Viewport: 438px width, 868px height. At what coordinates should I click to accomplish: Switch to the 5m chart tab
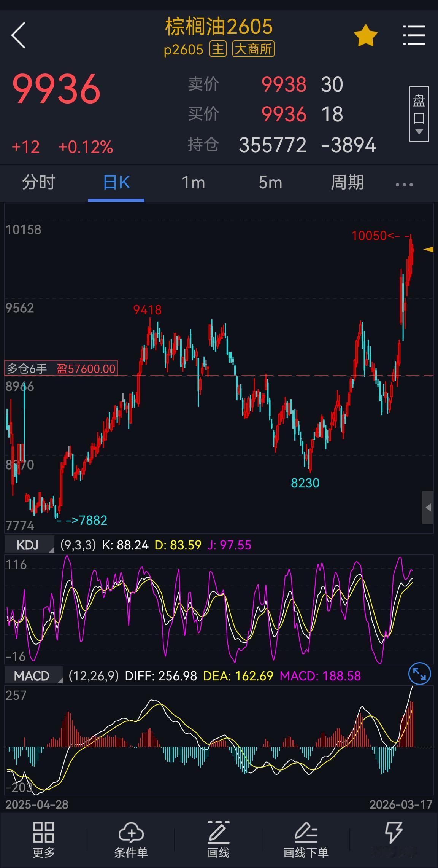coord(270,183)
